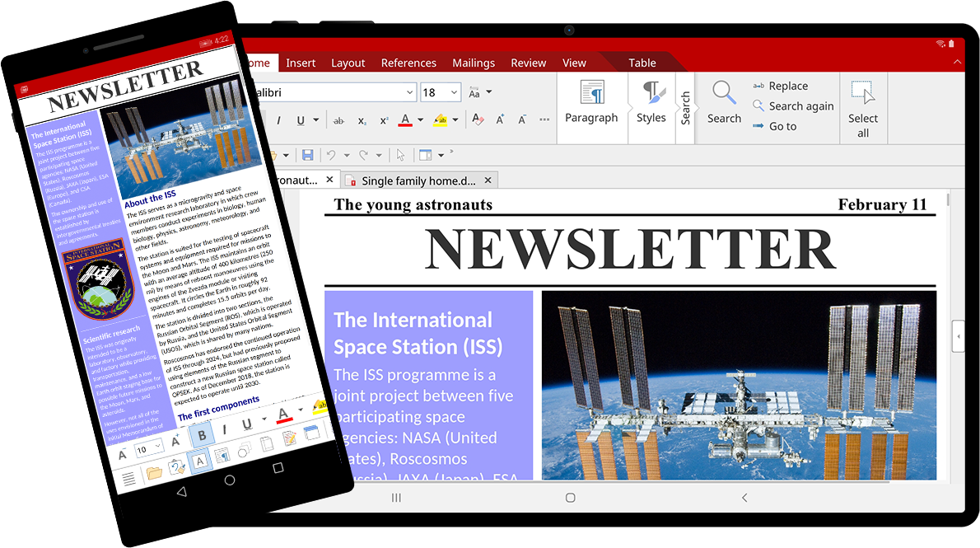Click the Search magnifier icon in ribbon
Image resolution: width=980 pixels, height=548 pixels.
coord(724,92)
